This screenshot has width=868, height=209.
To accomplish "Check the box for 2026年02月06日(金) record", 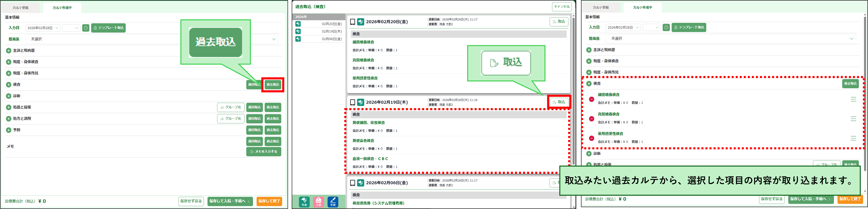I will point(352,183).
